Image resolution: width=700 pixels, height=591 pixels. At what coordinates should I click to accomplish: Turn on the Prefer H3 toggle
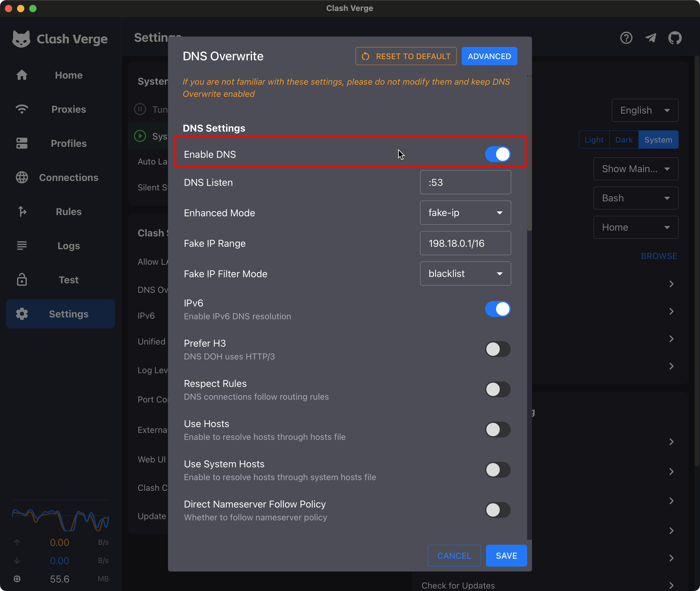[498, 349]
